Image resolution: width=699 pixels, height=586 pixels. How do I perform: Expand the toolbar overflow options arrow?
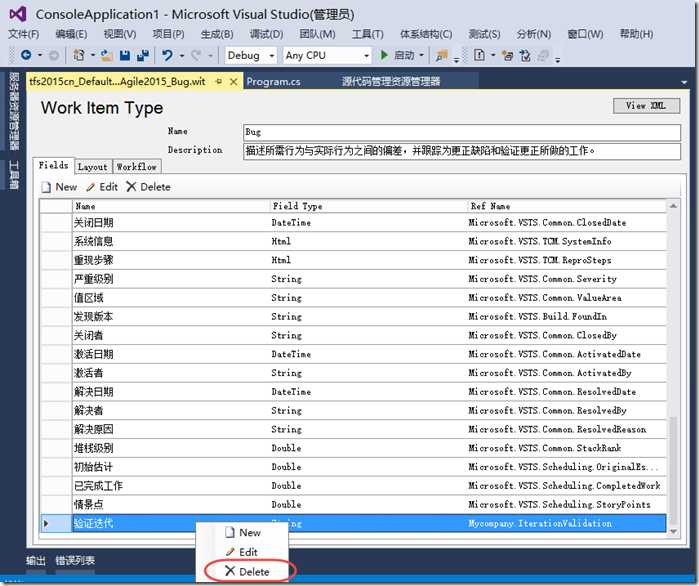[558, 60]
